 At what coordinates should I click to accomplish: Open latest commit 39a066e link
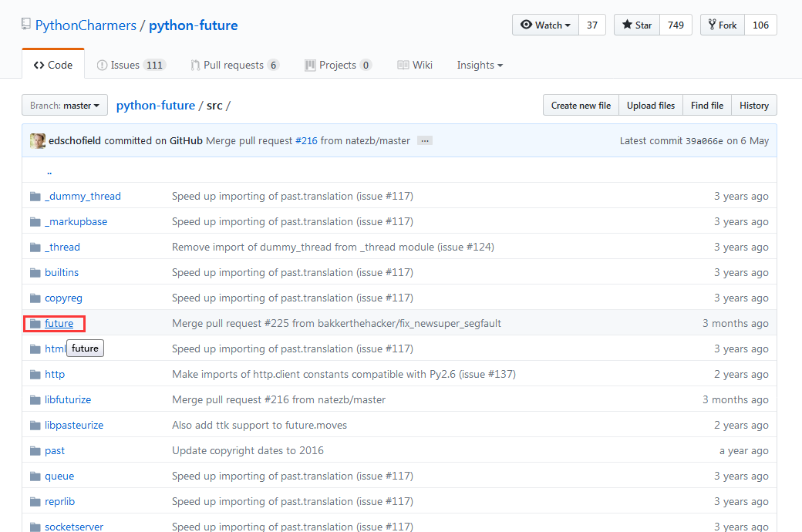click(x=704, y=141)
